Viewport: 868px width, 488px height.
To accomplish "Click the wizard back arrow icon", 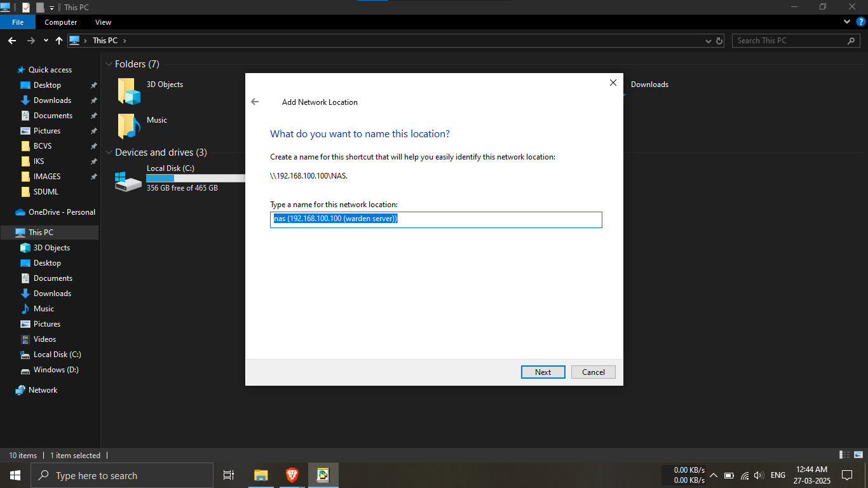I will tap(255, 102).
